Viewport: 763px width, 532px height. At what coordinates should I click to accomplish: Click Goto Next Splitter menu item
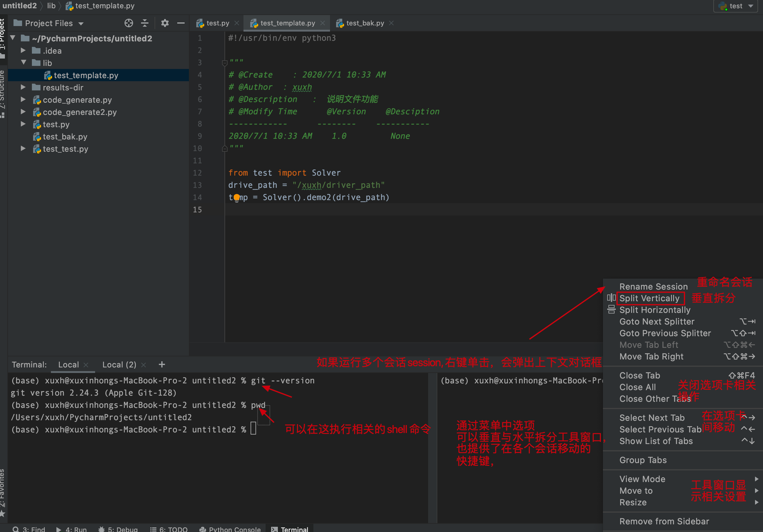683,321
